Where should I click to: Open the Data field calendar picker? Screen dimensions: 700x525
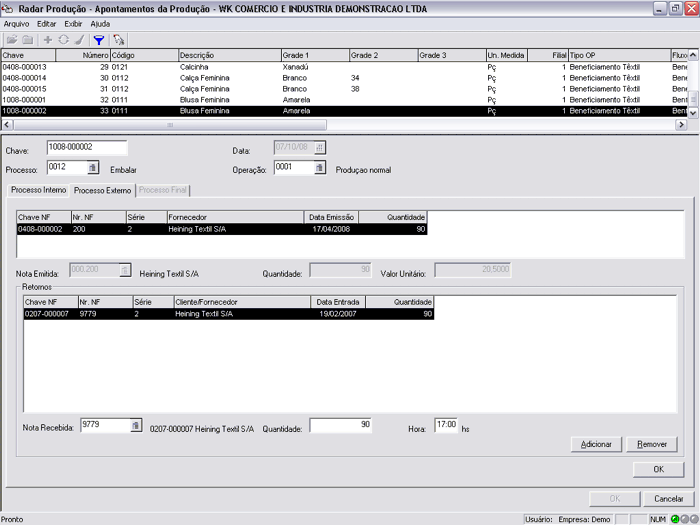pos(320,148)
